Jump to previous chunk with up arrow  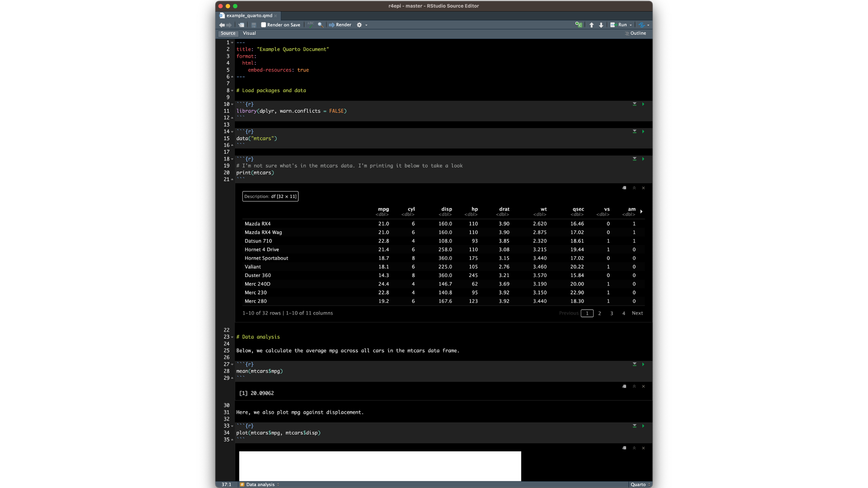pos(592,25)
